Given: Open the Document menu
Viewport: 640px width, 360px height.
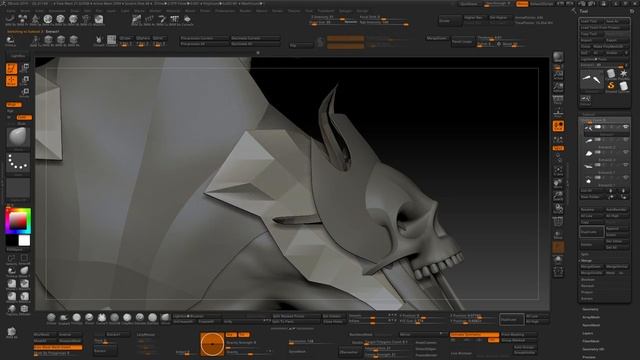Looking at the screenshot, I should pyautogui.click(x=57, y=11).
